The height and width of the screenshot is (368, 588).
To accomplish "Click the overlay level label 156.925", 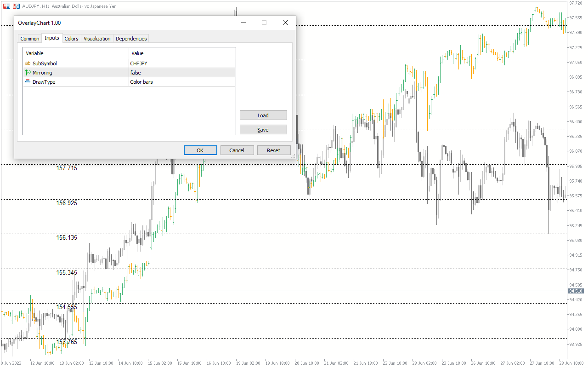I will [x=67, y=203].
